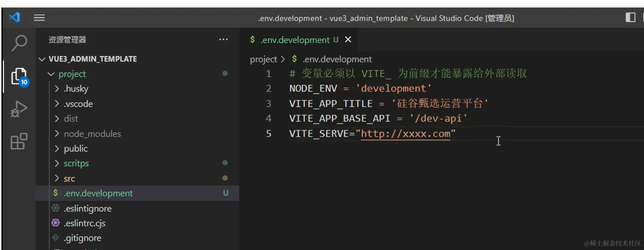Click VITE_APP_TITLE variable on line 3
Image resolution: width=644 pixels, height=250 pixels.
point(331,104)
